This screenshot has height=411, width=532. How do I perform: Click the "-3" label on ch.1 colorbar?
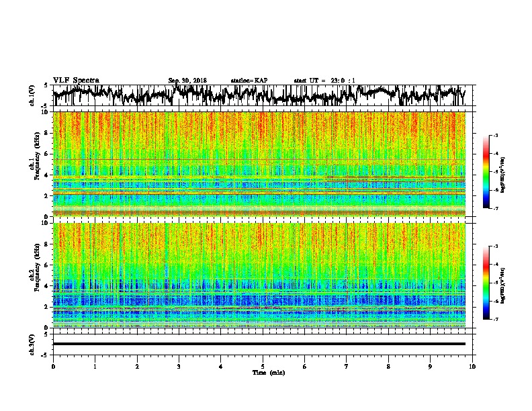(496, 135)
